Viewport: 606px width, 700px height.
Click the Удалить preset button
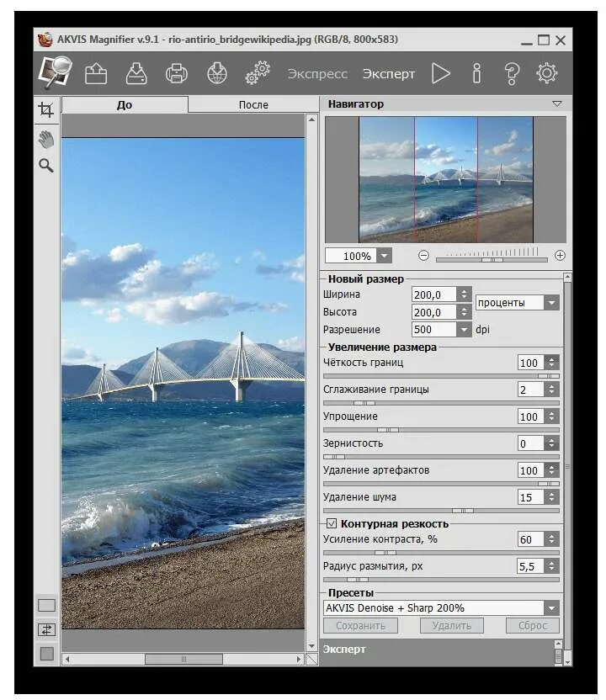pos(451,626)
